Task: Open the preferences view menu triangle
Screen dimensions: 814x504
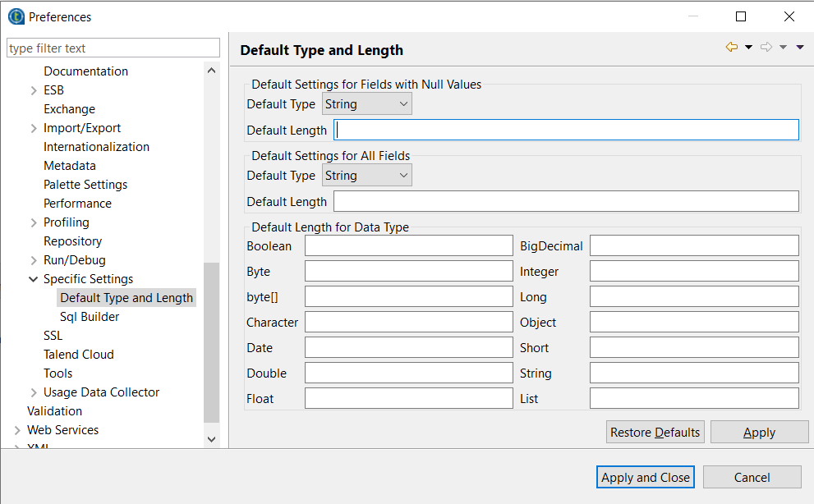Action: coord(800,48)
